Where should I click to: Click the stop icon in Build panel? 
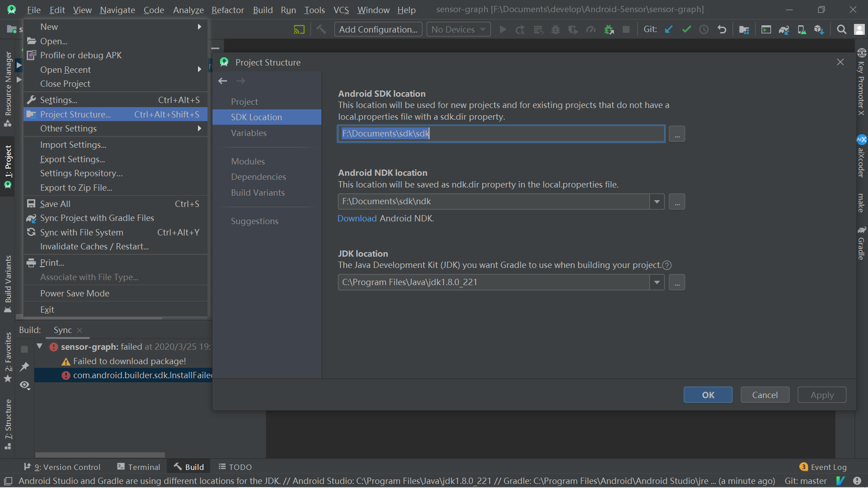(x=24, y=349)
